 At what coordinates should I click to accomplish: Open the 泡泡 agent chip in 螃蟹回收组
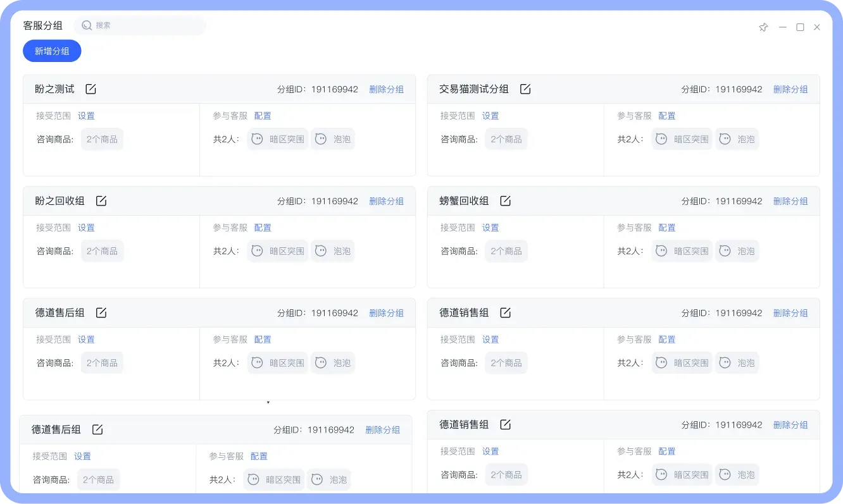pyautogui.click(x=737, y=251)
